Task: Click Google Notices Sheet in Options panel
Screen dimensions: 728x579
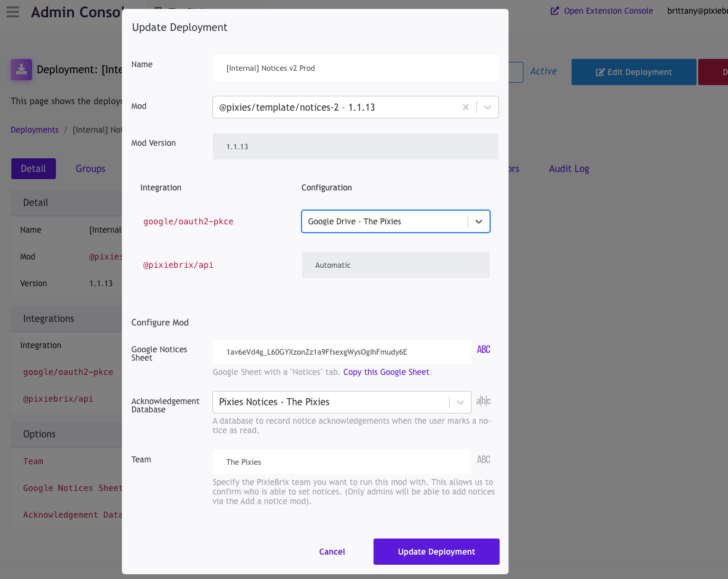Action: click(73, 488)
